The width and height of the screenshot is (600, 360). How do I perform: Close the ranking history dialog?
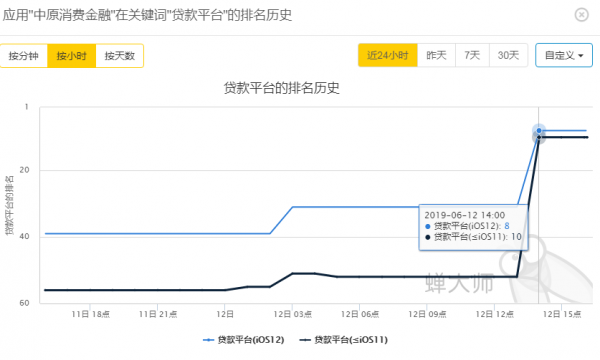pyautogui.click(x=581, y=15)
